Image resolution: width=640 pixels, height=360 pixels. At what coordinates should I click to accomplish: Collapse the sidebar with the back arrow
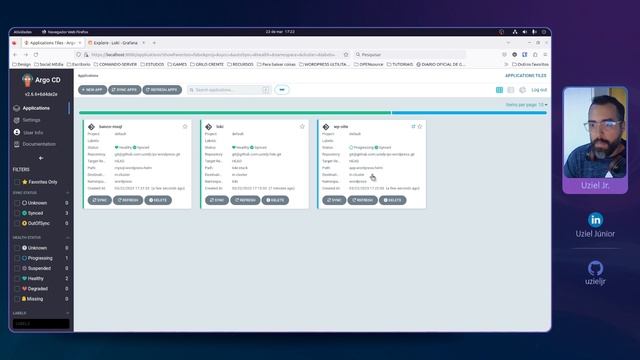coord(41,158)
